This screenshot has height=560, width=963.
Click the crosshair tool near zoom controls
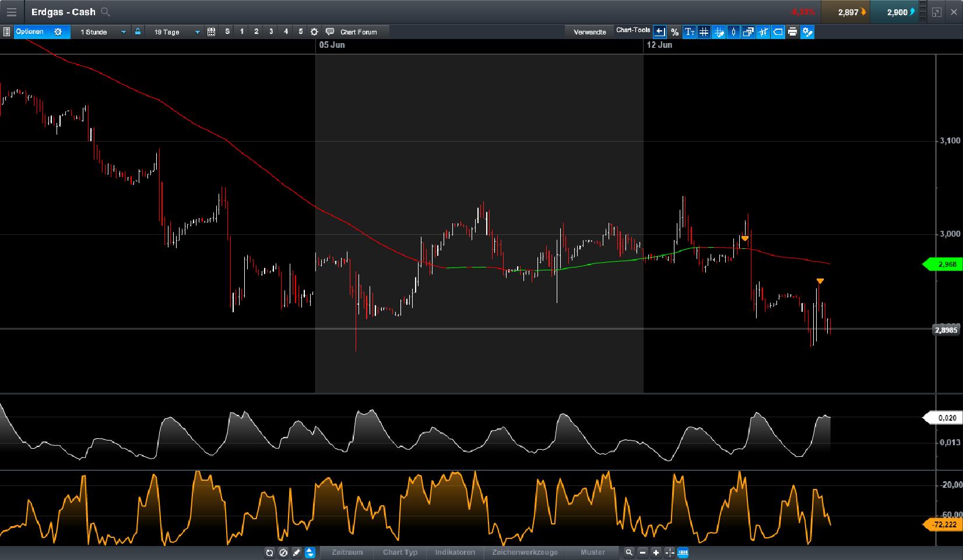point(669,552)
